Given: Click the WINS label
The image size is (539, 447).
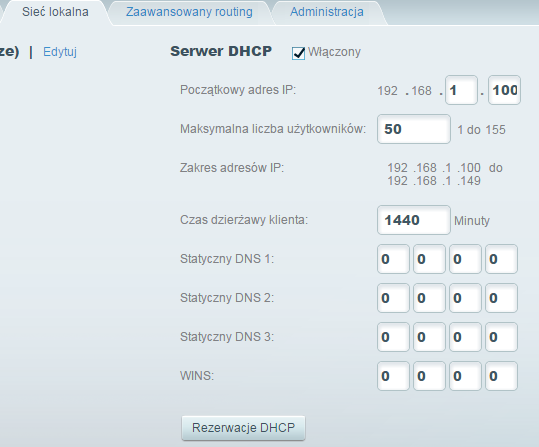Looking at the screenshot, I should click(197, 376).
